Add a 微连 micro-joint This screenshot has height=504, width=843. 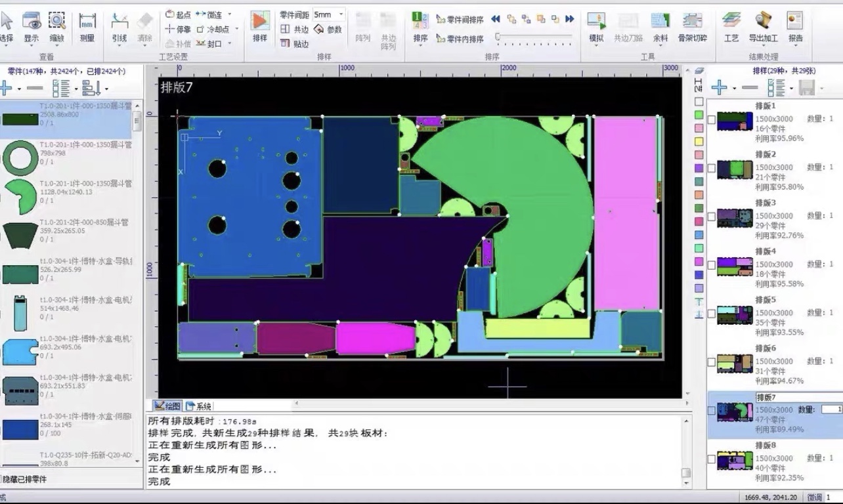click(209, 14)
